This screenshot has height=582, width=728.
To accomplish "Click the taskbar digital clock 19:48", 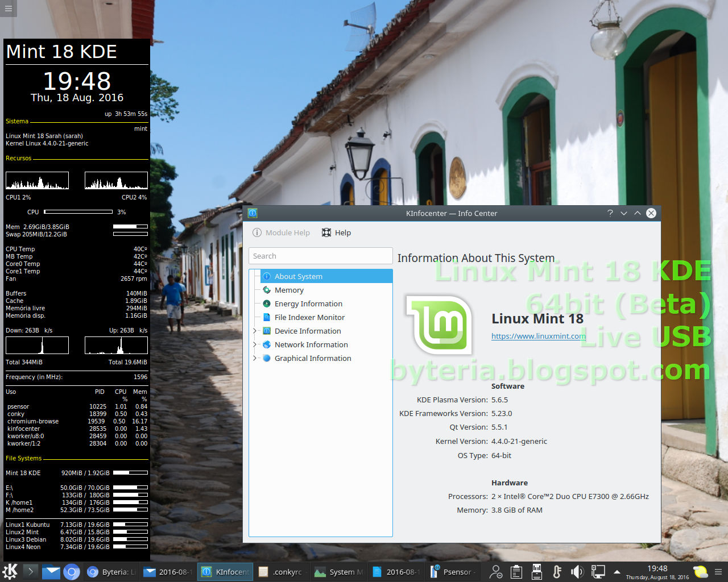I will click(x=657, y=568).
